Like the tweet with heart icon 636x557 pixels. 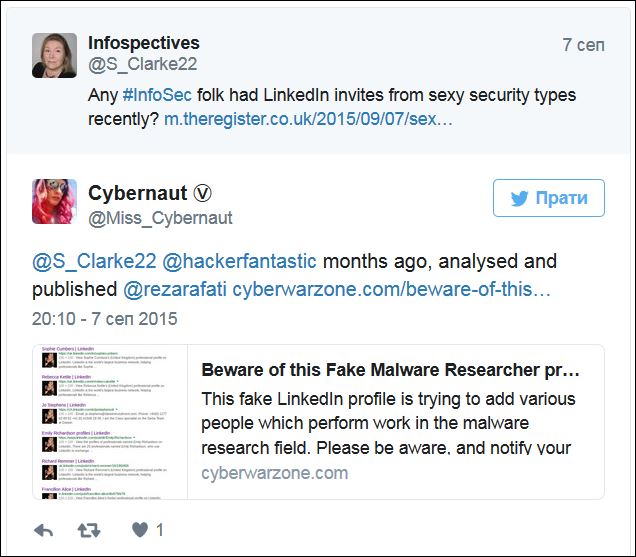[x=141, y=529]
